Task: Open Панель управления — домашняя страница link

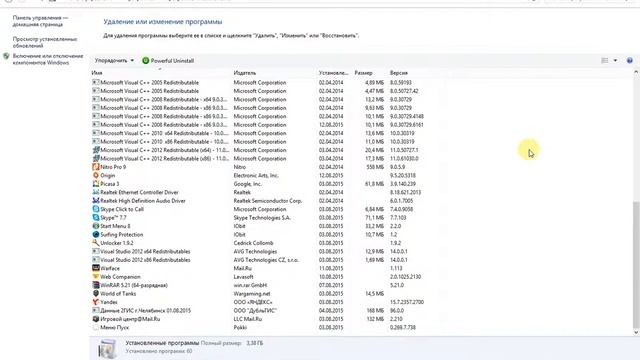Action: [x=40, y=21]
